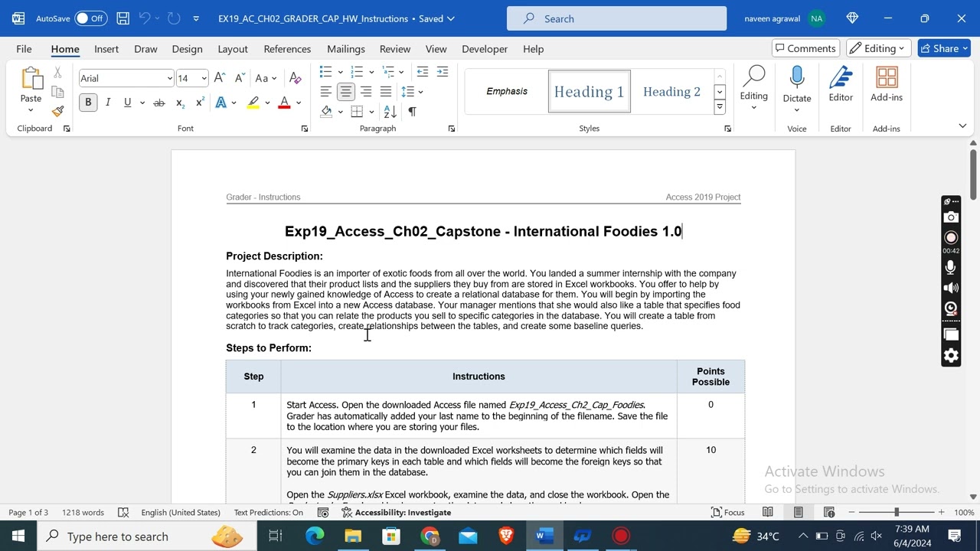Open line spacing dropdown
The image size is (980, 551).
pos(412,92)
